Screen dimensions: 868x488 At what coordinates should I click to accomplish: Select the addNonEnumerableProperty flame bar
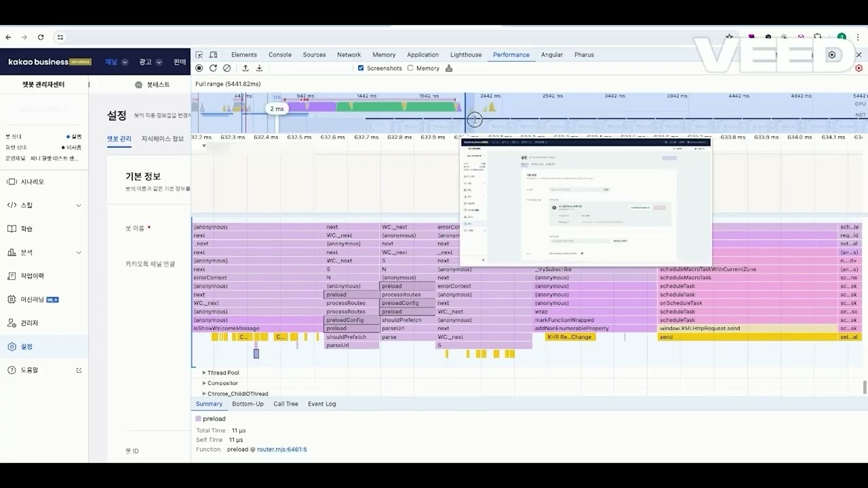tap(595, 329)
